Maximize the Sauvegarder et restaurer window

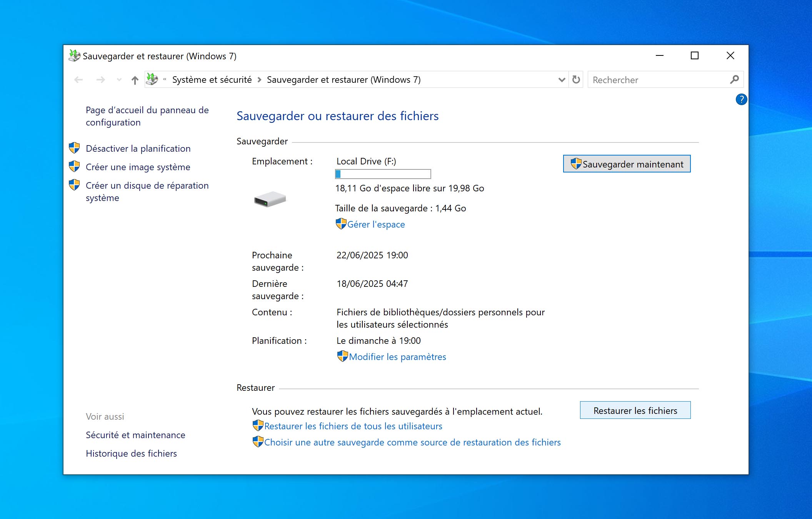pyautogui.click(x=695, y=56)
